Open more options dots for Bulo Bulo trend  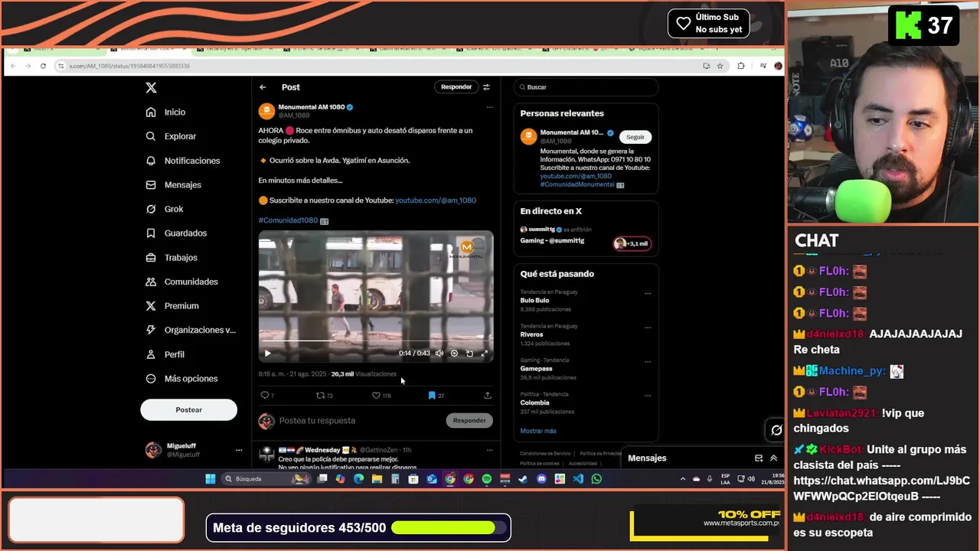coord(648,294)
